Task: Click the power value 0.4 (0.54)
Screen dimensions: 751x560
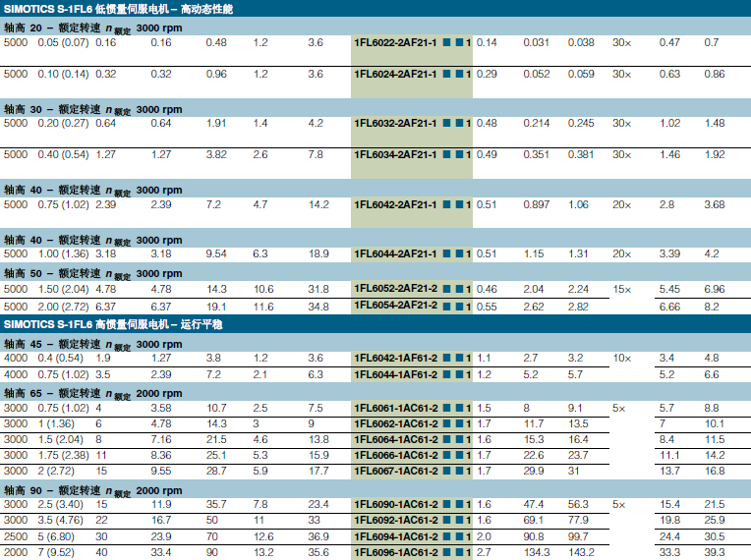Action: (x=60, y=358)
